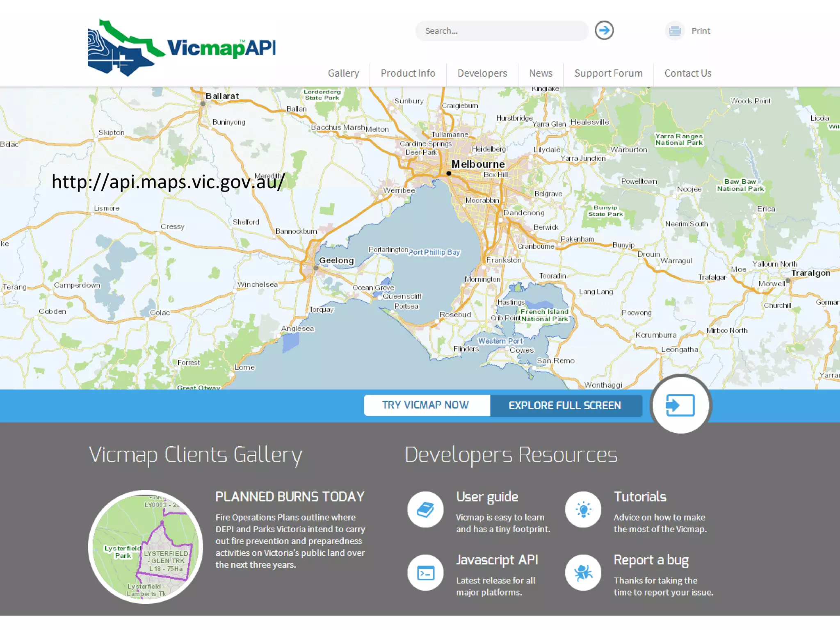Go to the Developers section
The image size is (840, 630).
(482, 73)
